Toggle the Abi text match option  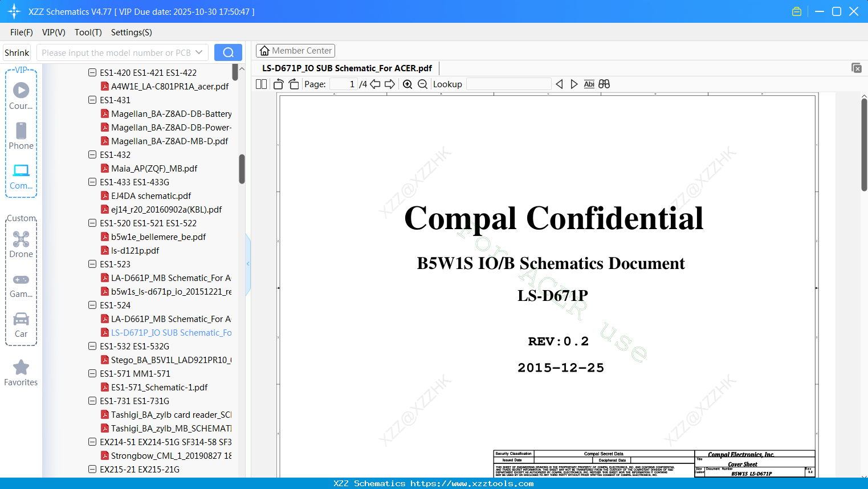pyautogui.click(x=589, y=84)
